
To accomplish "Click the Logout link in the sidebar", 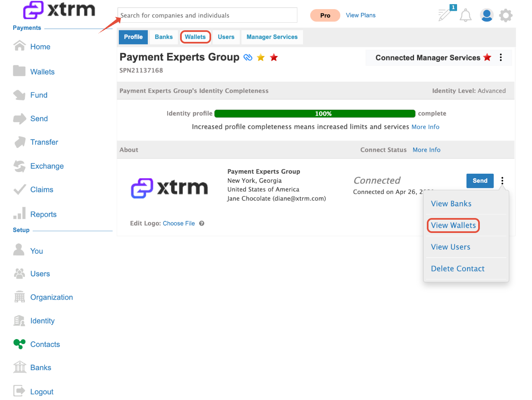I will tap(42, 392).
